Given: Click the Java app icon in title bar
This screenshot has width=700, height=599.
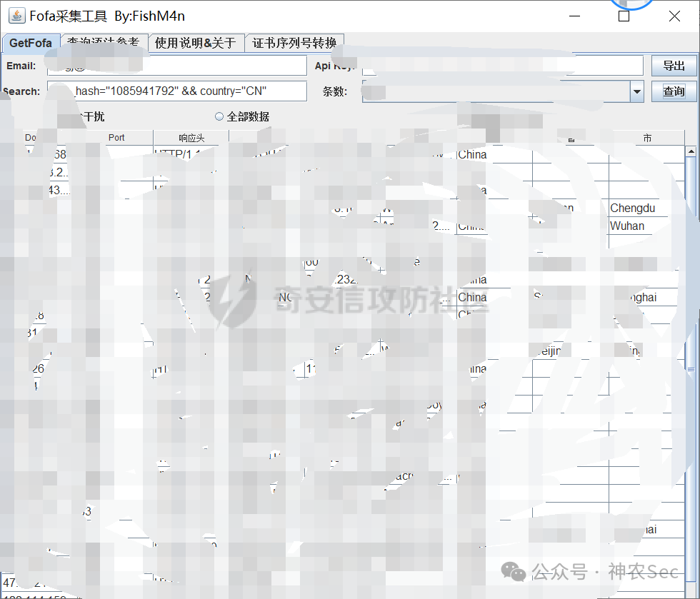Looking at the screenshot, I should 17,16.
